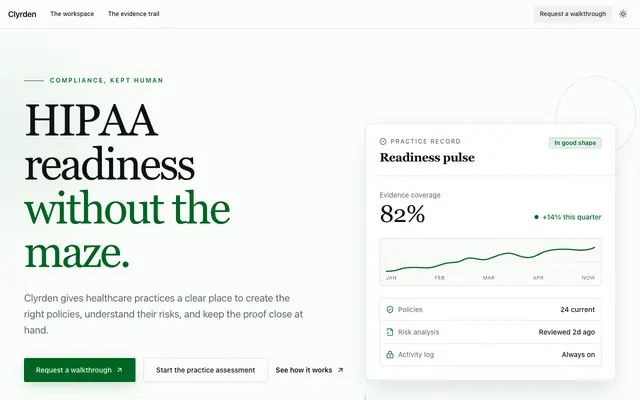The height and width of the screenshot is (400, 640).
Task: Click the Practice Record circle icon
Action: [x=383, y=141]
